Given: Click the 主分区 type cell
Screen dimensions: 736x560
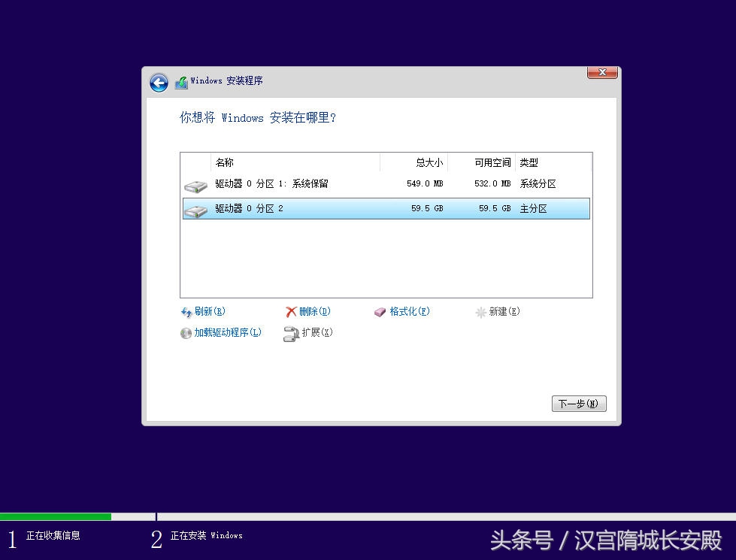Looking at the screenshot, I should point(533,208).
